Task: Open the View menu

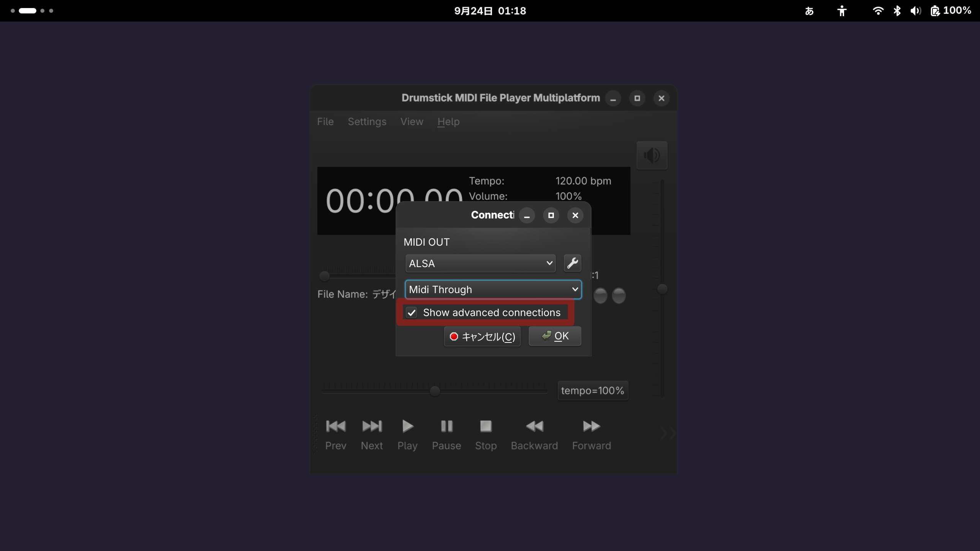Action: (412, 122)
